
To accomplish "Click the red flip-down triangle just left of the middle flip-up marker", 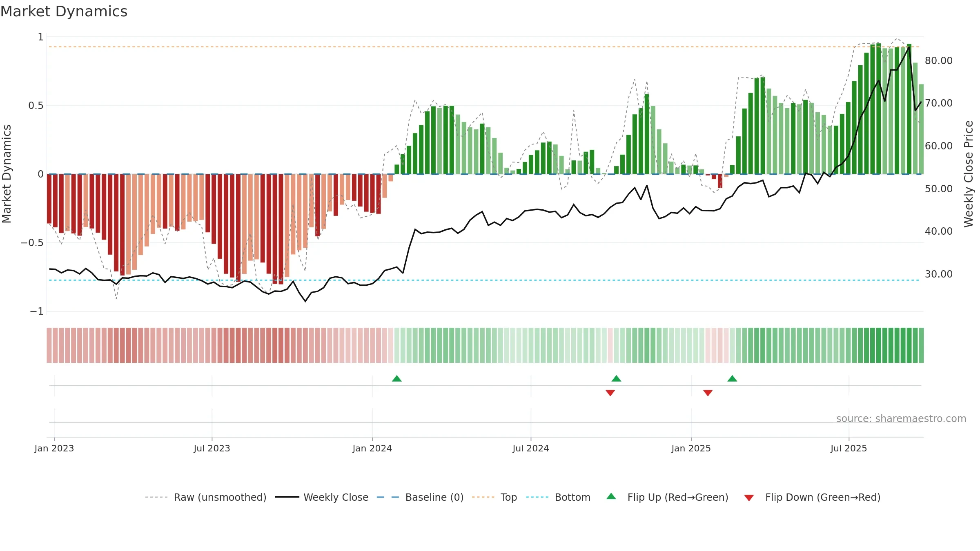I will (610, 393).
